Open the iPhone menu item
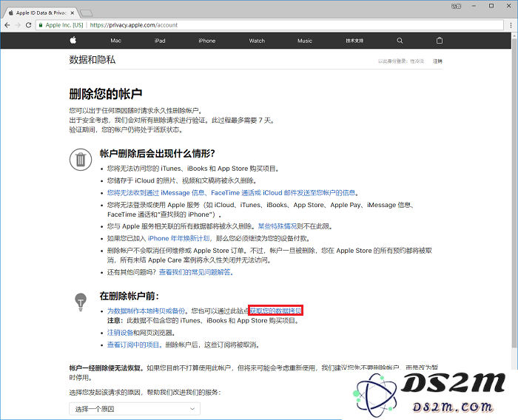The width and height of the screenshot is (518, 420). click(x=207, y=41)
